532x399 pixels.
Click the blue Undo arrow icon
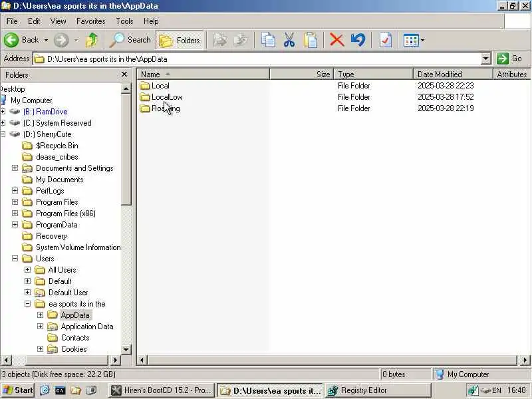(358, 40)
